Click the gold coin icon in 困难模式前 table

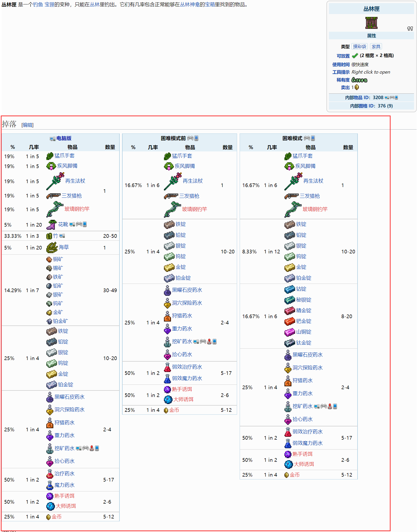pos(166,410)
